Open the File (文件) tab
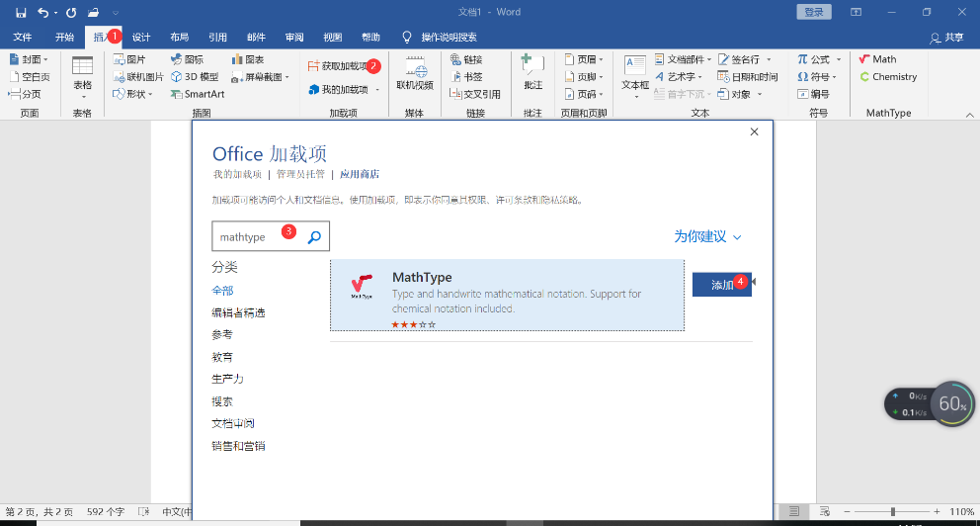 23,38
